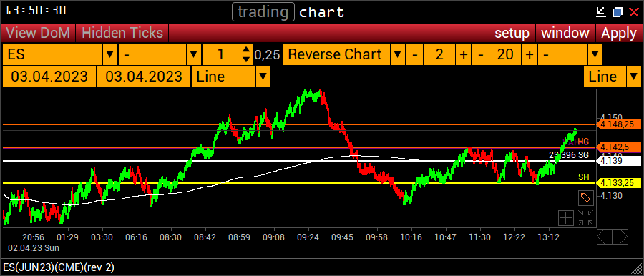The image size is (644, 276).
Task: Toggle the crosshair tool icon
Action: point(565,218)
